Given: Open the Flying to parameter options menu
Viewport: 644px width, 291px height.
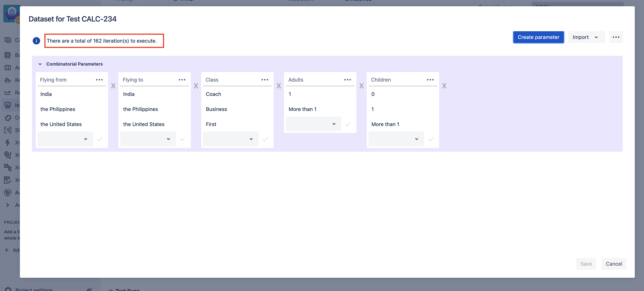Looking at the screenshot, I should click(182, 80).
